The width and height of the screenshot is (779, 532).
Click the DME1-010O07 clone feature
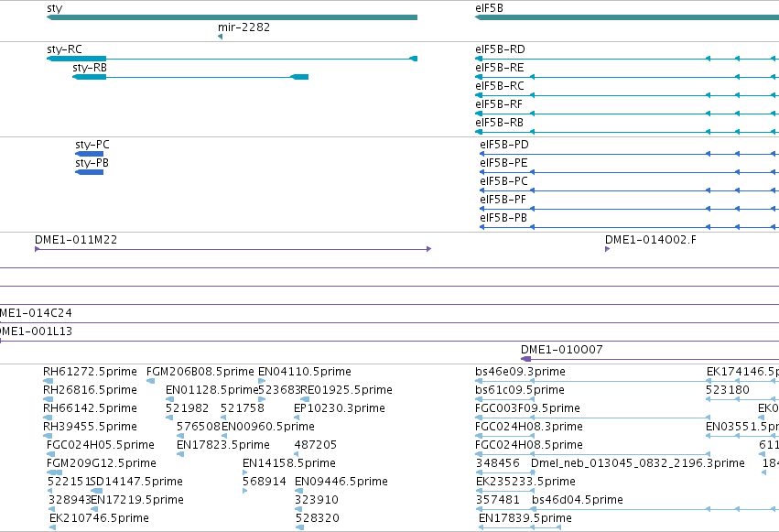click(x=649, y=359)
